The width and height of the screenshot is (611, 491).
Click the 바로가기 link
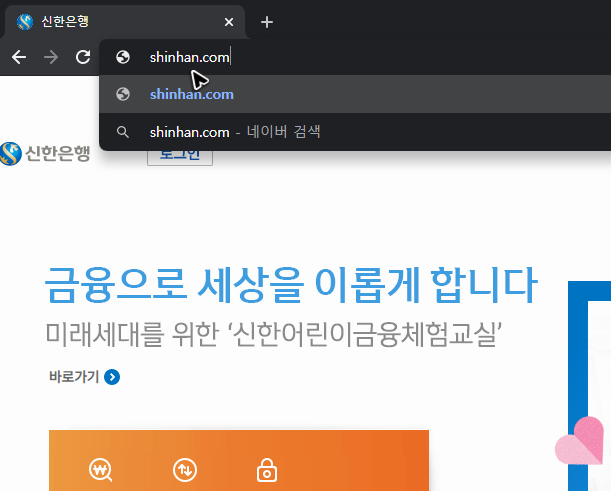74,377
